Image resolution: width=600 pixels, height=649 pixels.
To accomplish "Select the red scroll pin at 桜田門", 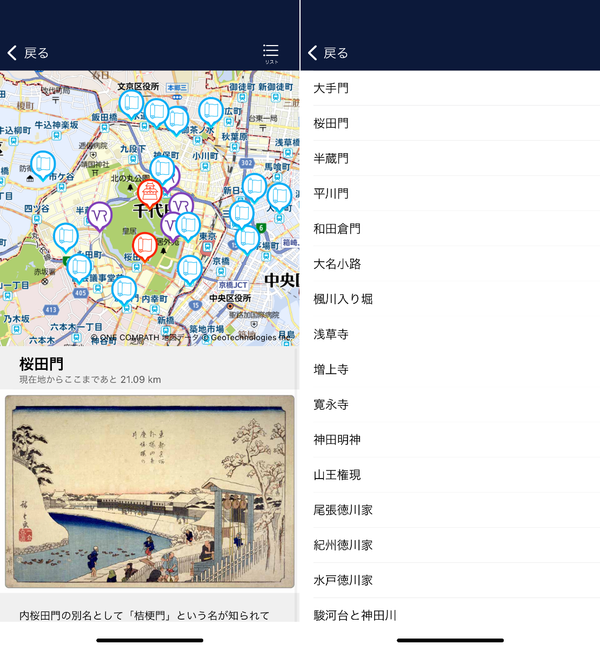I will 145,247.
